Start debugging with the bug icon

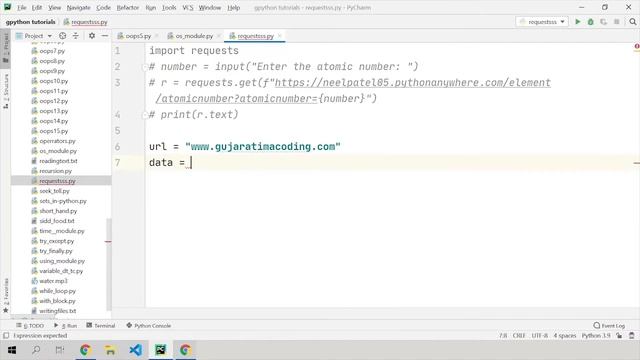[x=590, y=22]
